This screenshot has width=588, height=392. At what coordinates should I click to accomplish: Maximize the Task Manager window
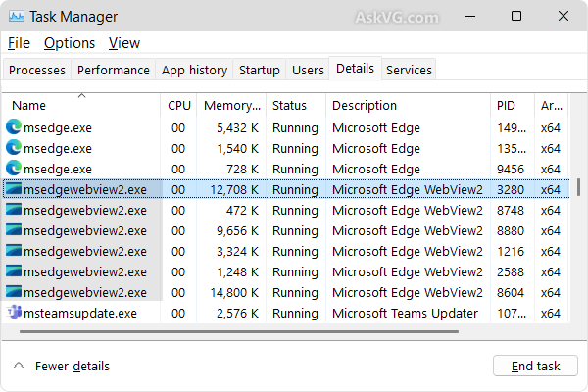click(516, 16)
